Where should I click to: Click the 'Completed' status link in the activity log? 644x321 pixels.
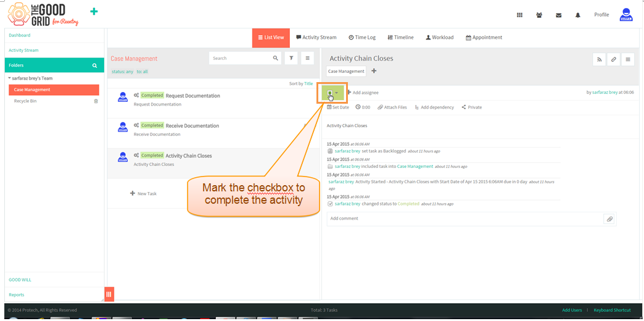408,204
